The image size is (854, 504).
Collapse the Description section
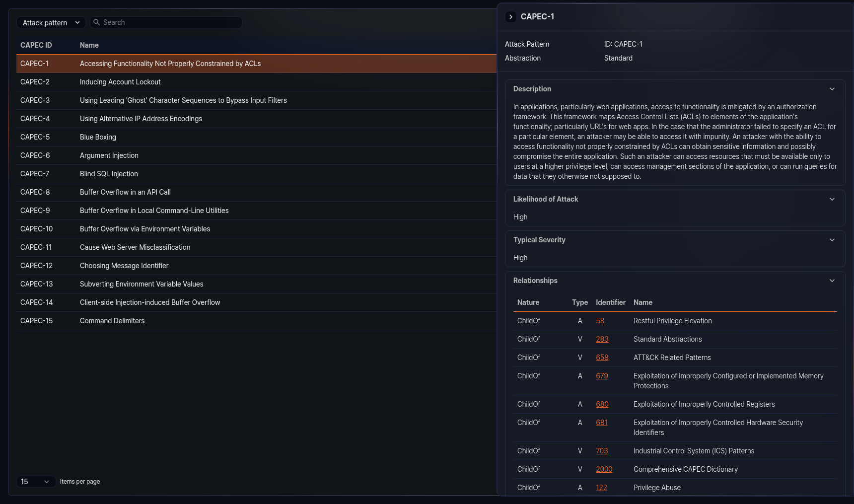click(832, 89)
